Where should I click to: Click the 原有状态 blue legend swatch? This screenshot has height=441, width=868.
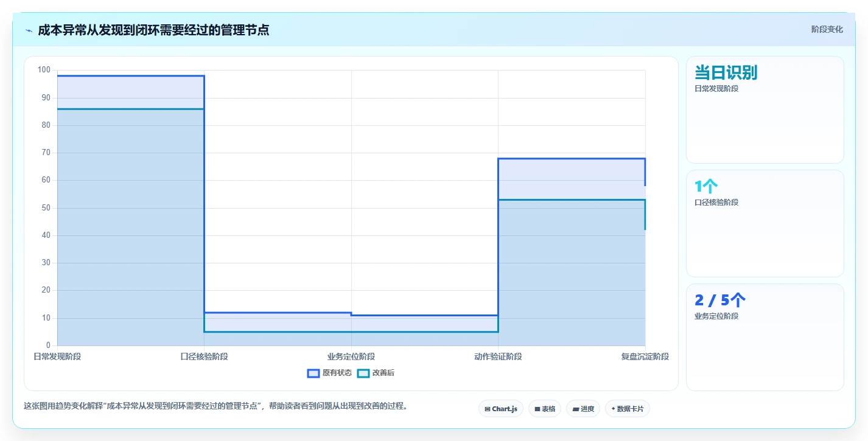point(313,373)
